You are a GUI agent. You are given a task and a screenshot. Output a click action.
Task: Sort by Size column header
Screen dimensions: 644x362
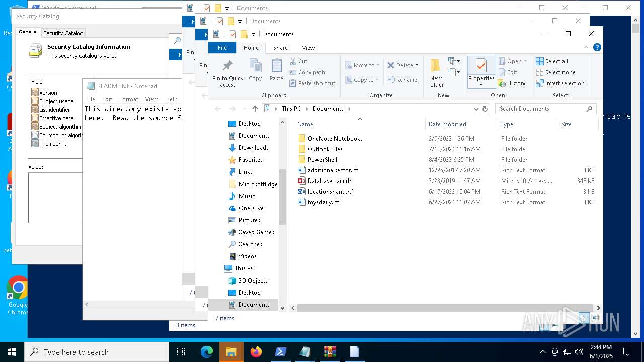point(579,124)
